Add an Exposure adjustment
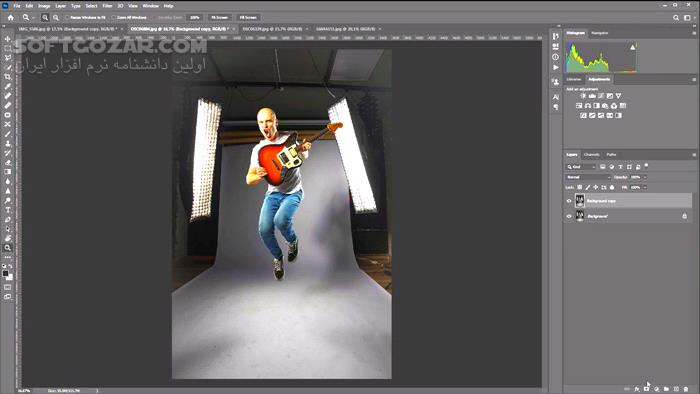The width and height of the screenshot is (700, 394). coord(610,96)
